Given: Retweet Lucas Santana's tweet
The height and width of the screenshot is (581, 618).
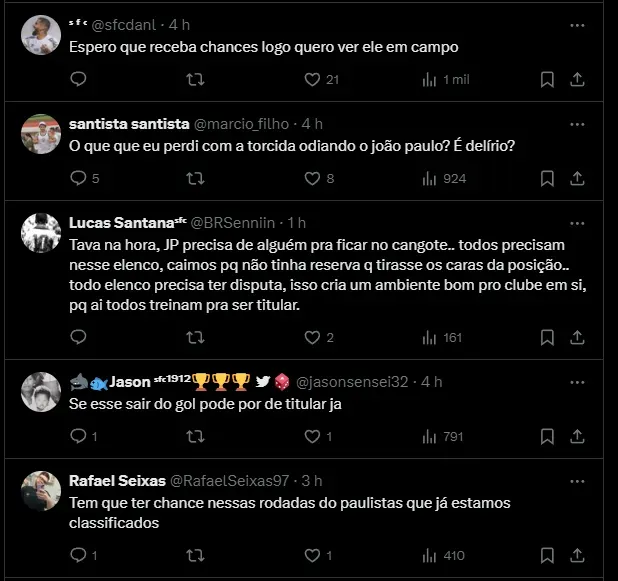Looking at the screenshot, I should [195, 337].
